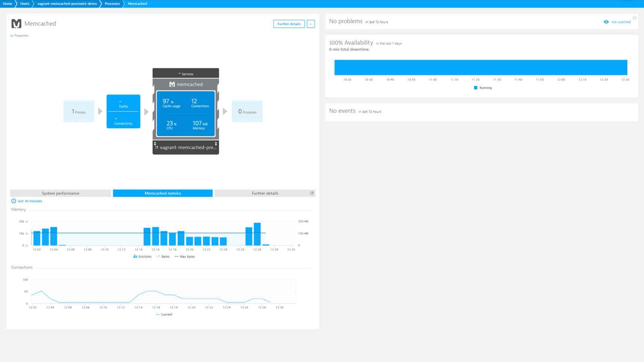Click the Connections chart section title
The image size is (644, 362).
[22, 267]
